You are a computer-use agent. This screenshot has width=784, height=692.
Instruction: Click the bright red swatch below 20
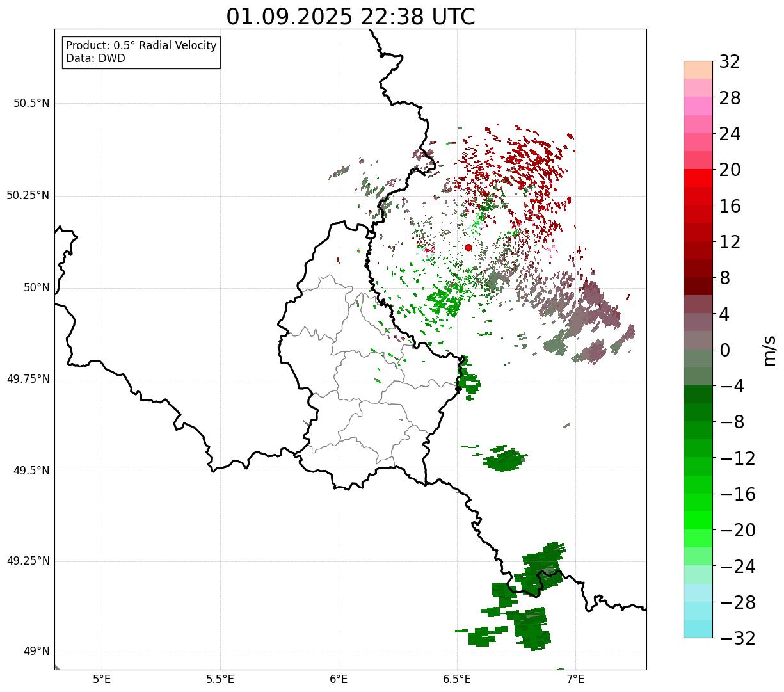698,178
